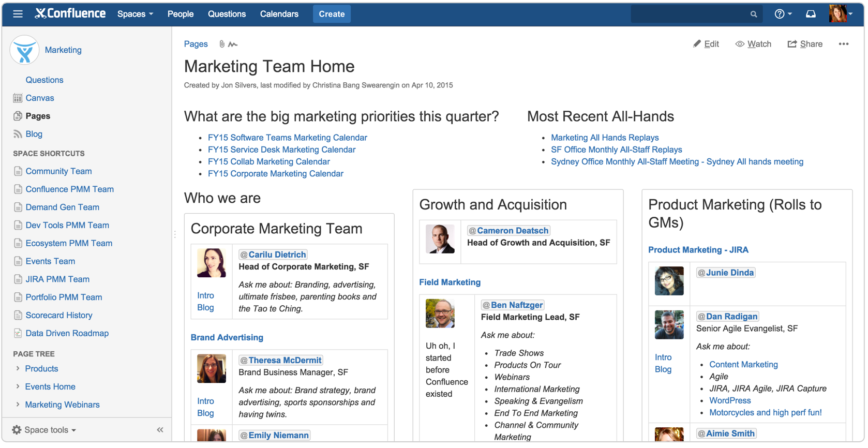The height and width of the screenshot is (448, 868).
Task: Toggle Watch on this page
Action: click(753, 44)
